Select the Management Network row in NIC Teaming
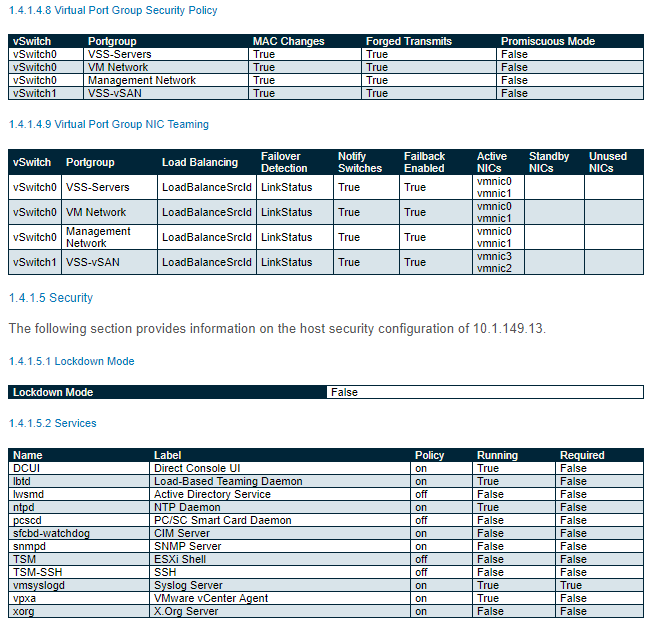 tap(326, 237)
